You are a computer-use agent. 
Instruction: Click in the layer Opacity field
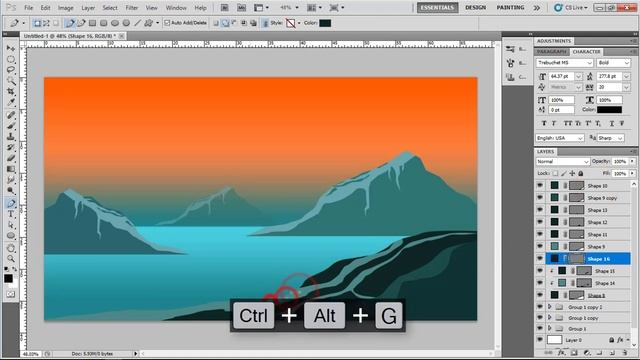(620, 162)
